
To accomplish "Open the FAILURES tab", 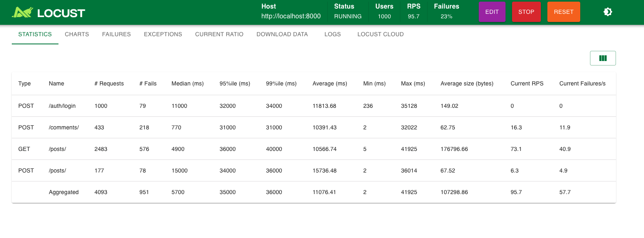I will (116, 34).
